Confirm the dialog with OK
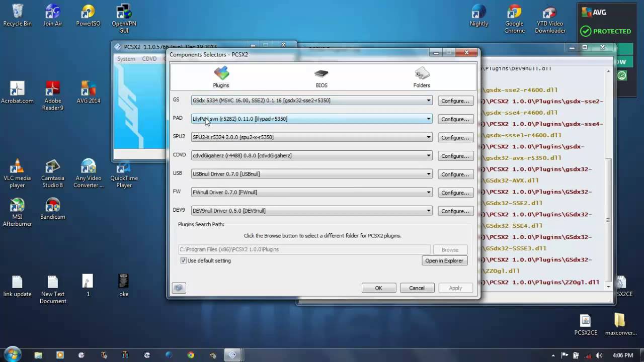This screenshot has height=362, width=644. point(378,288)
